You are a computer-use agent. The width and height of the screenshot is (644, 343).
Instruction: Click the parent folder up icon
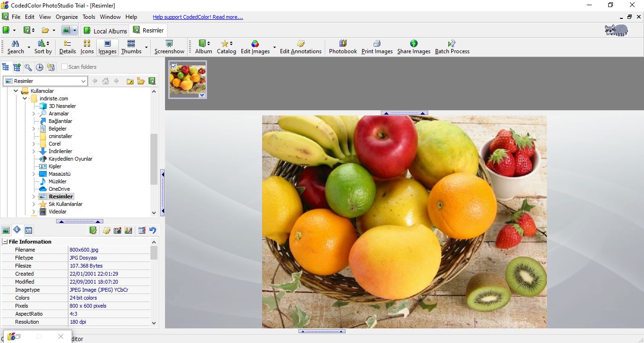130,81
